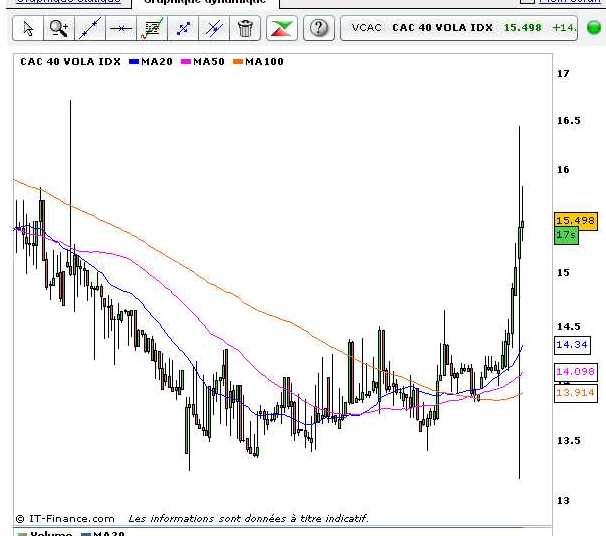Select the arrow pointer tool

(x=28, y=28)
